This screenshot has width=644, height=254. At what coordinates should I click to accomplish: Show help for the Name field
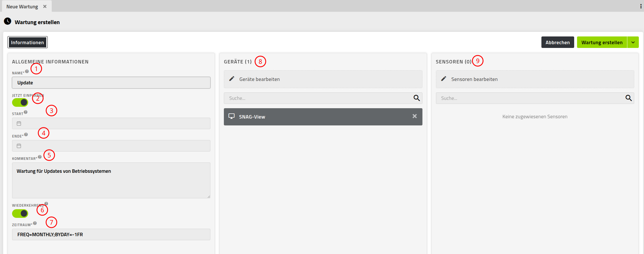[27, 71]
